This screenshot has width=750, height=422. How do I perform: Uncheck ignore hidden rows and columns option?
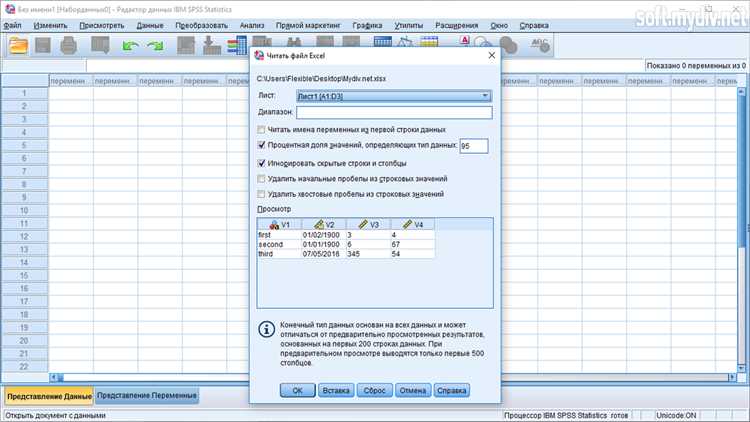(x=262, y=162)
